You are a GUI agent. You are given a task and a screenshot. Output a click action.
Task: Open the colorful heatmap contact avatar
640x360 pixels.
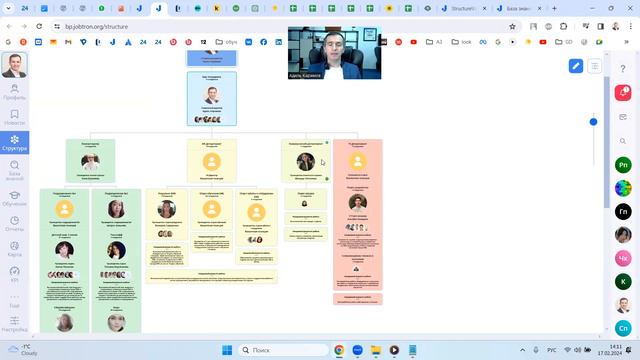click(623, 188)
